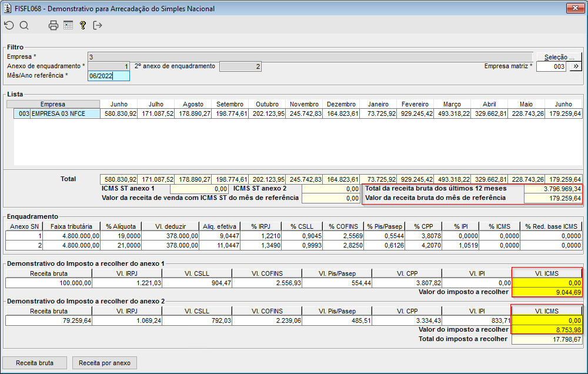Viewport: 588px width, 374px height.
Task: Click the exit door arrow icon
Action: click(x=98, y=25)
